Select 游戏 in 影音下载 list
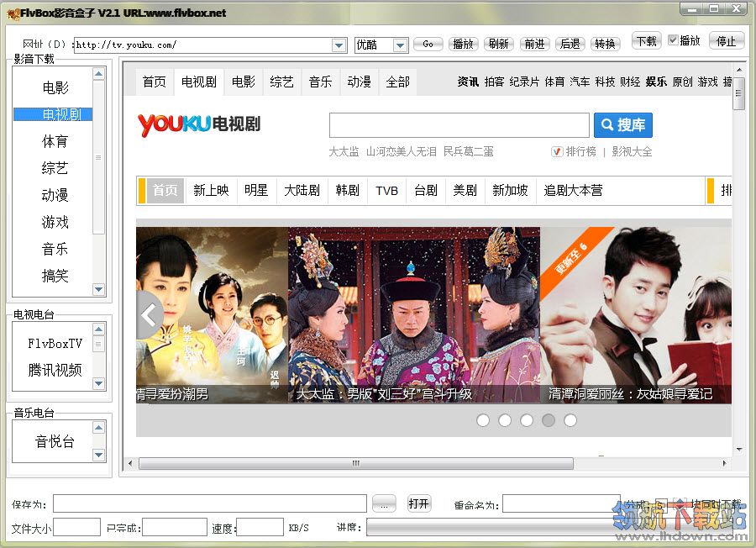The image size is (756, 548). (55, 222)
